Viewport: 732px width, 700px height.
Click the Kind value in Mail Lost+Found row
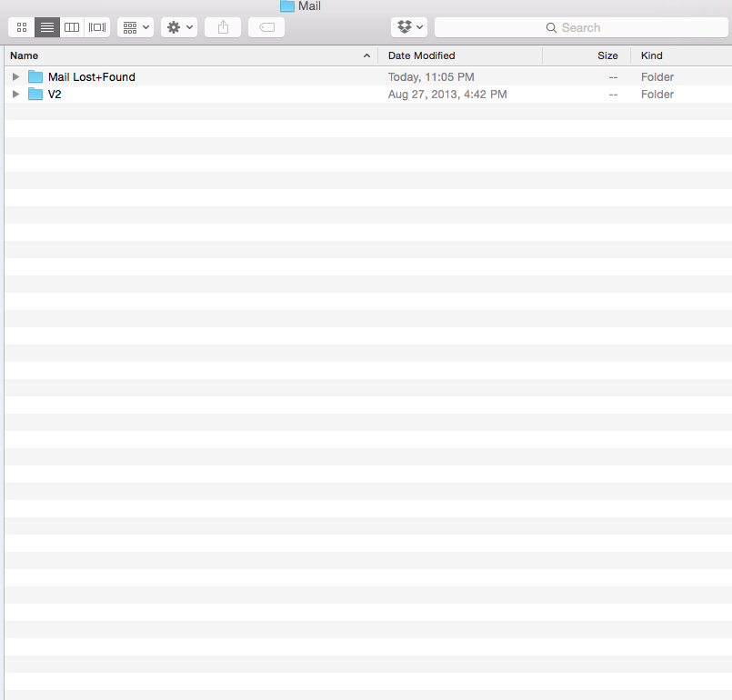(657, 77)
